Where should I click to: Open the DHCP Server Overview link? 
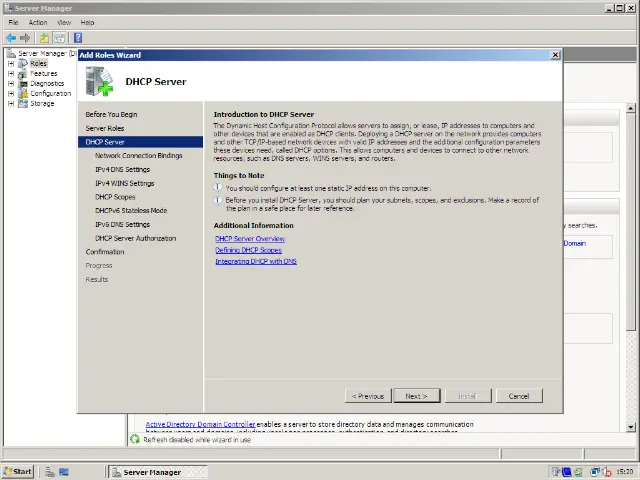[x=250, y=239]
